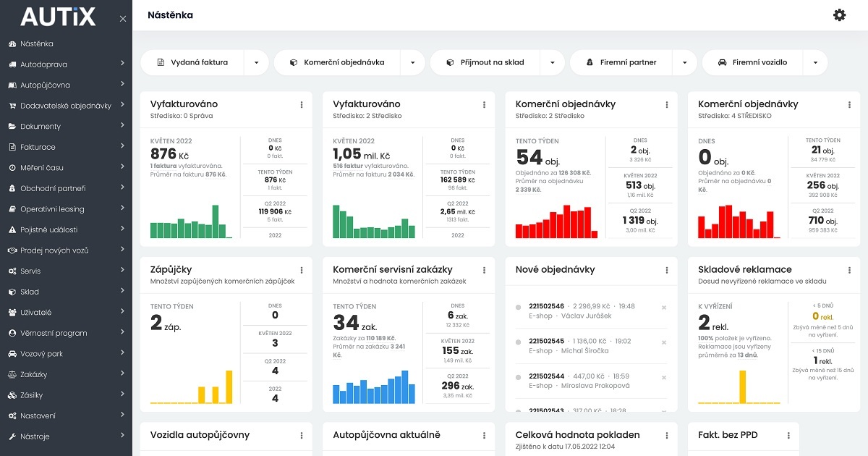Click the Firemní partner button

pos(626,63)
